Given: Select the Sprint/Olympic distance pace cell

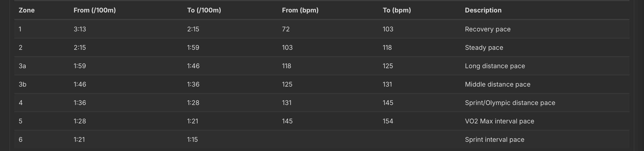Looking at the screenshot, I should pos(510,103).
